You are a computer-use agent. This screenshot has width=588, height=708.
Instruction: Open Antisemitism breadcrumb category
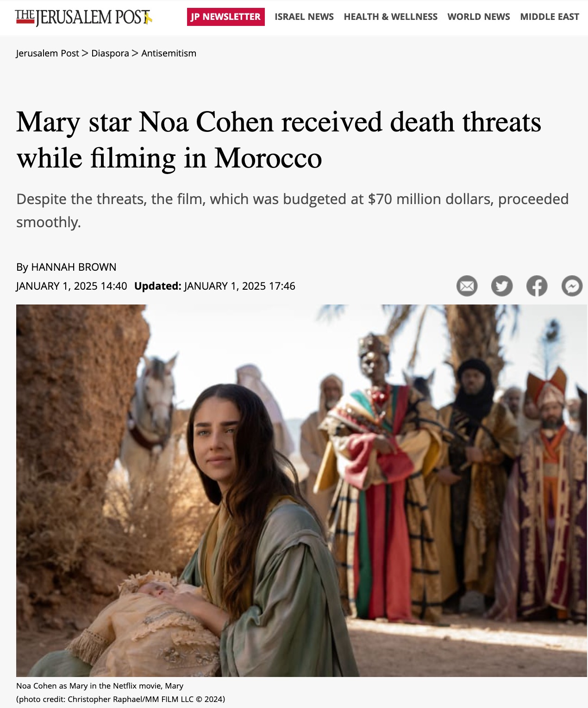[169, 53]
